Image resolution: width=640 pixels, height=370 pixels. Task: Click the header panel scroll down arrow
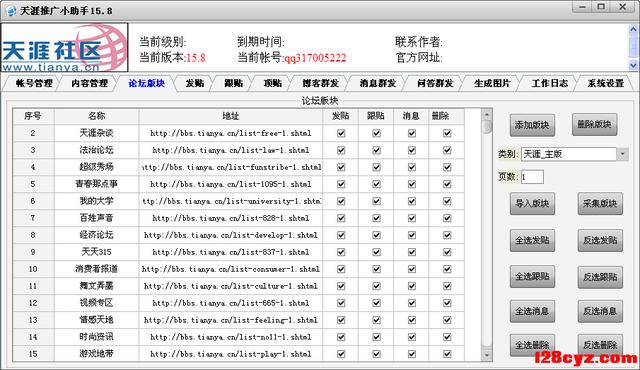click(633, 65)
